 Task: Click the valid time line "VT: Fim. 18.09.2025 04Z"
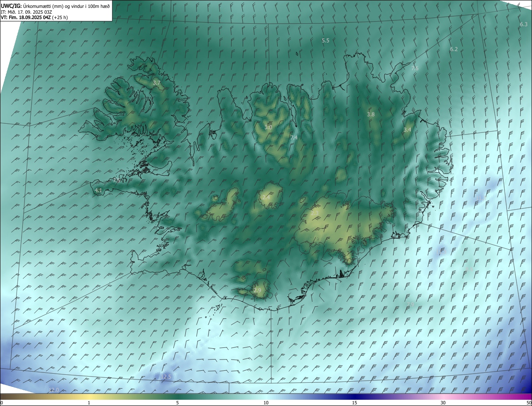(26, 17)
